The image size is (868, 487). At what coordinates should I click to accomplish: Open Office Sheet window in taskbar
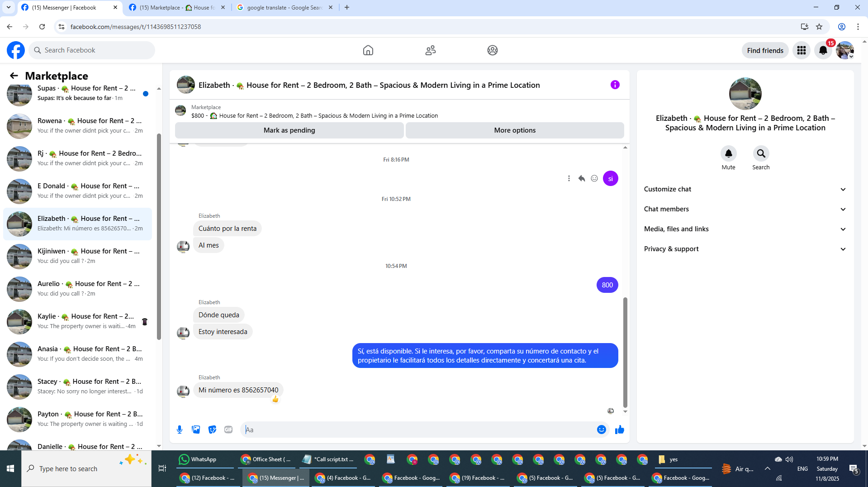266,459
